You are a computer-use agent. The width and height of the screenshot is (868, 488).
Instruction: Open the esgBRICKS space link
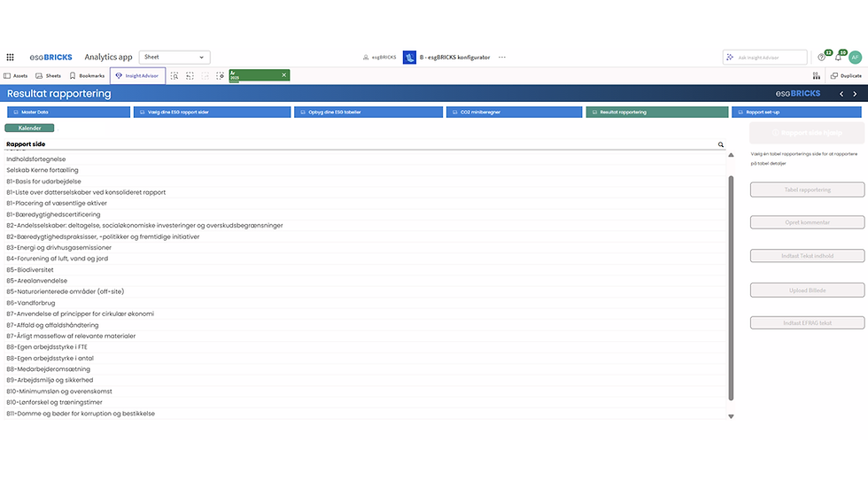click(x=380, y=57)
